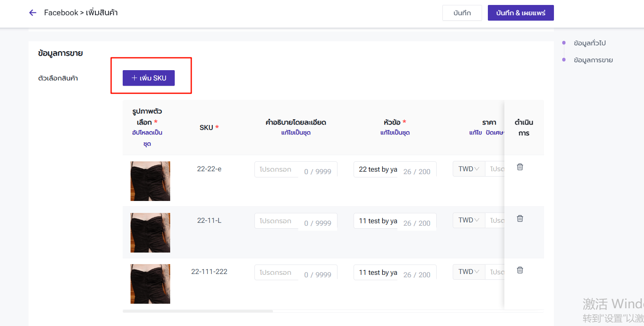
Task: Select the 22-22-e variant image thumbnail
Action: tap(150, 181)
